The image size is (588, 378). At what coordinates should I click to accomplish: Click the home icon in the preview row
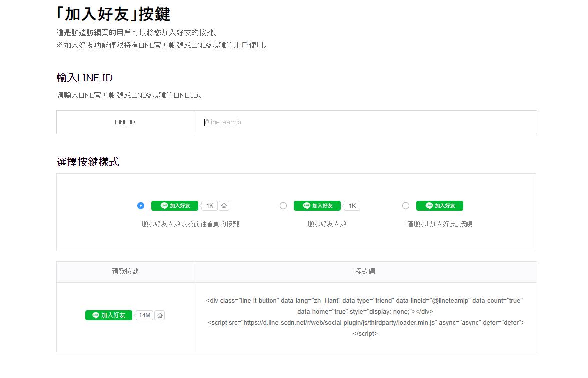point(160,315)
